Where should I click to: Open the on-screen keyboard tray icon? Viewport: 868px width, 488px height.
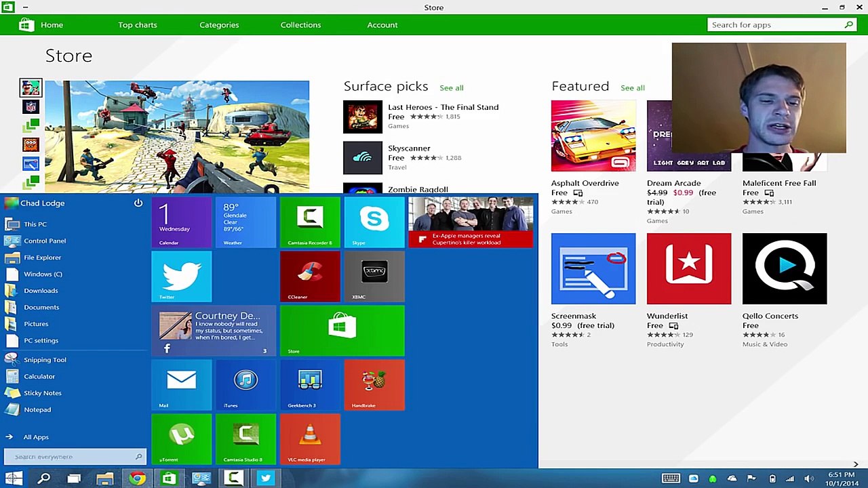[671, 479]
